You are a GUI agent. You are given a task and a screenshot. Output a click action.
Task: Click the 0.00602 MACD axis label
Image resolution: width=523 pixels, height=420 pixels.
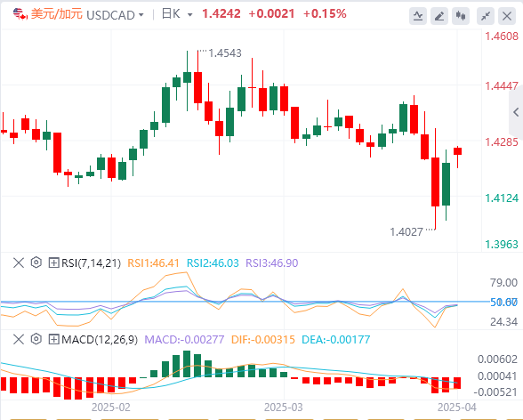tap(498, 359)
